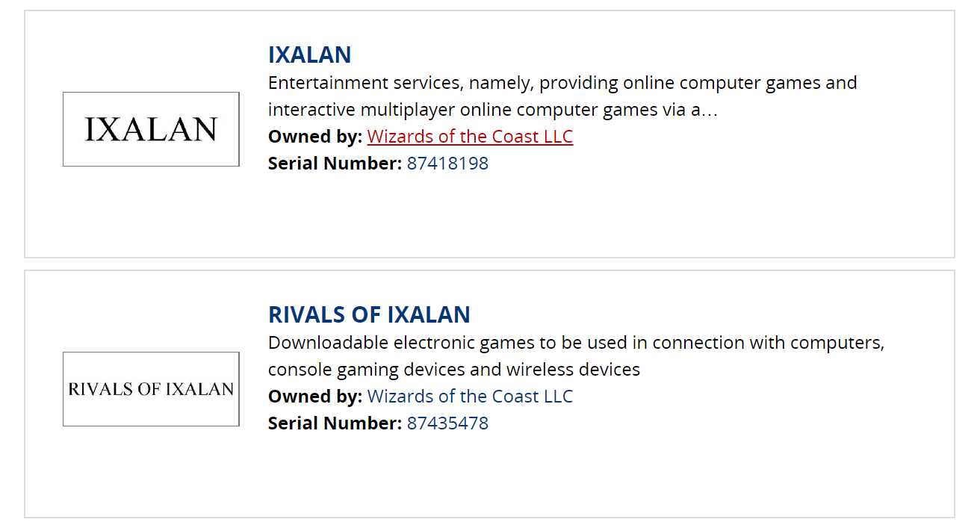Click the Owned by label in the RIVALS OF IXALAN card

click(315, 397)
